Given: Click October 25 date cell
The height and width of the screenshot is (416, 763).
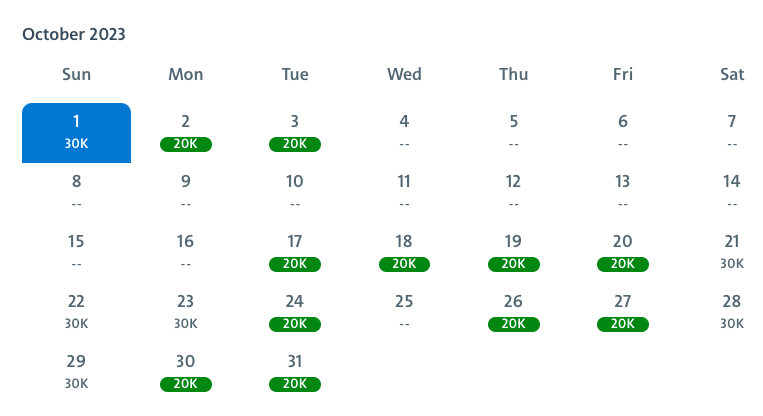Looking at the screenshot, I should coord(404,312).
